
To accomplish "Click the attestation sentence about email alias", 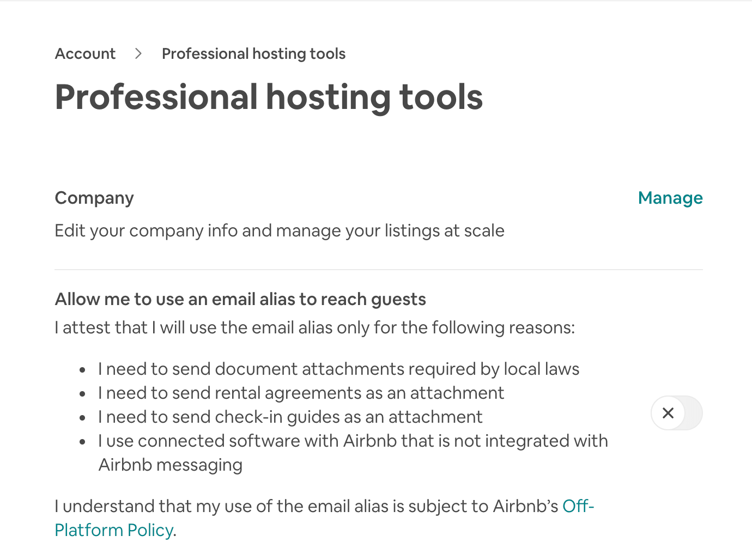I will click(x=315, y=327).
